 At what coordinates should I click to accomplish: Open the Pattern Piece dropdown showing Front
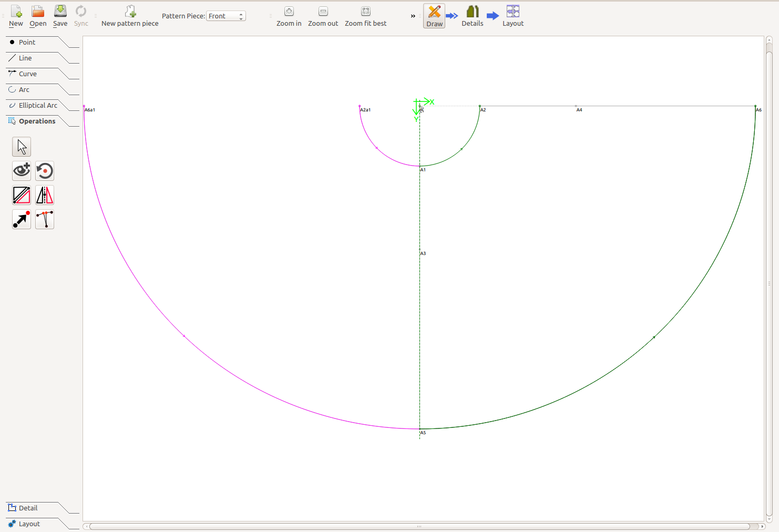tap(226, 16)
